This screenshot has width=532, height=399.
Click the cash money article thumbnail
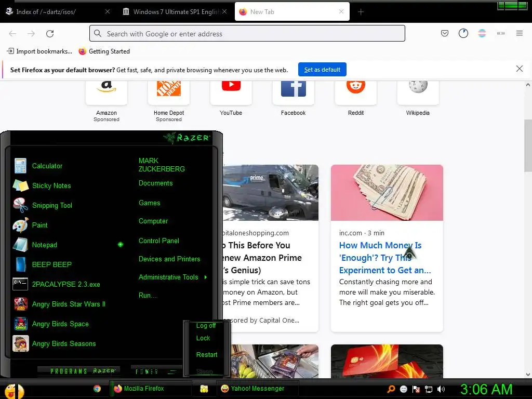387,192
